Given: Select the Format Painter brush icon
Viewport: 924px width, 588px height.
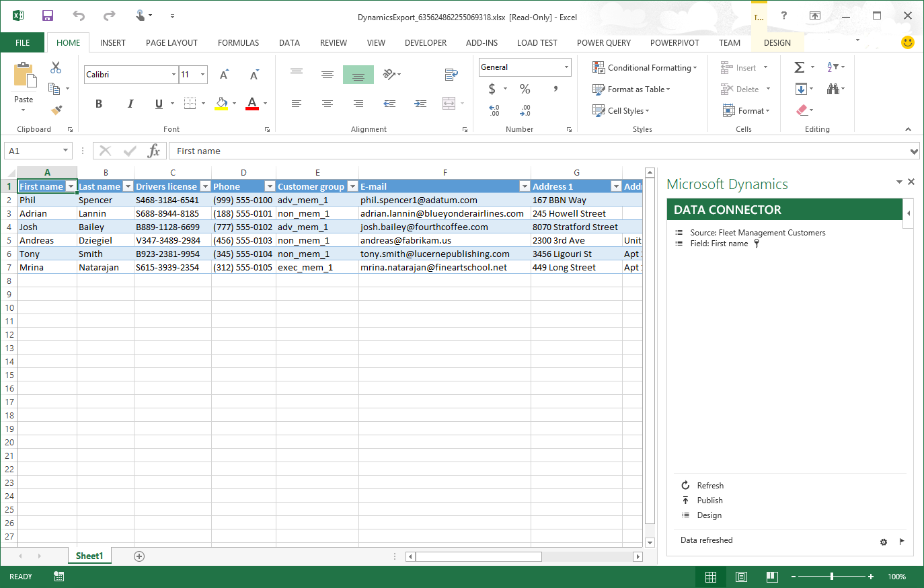Looking at the screenshot, I should [56, 110].
